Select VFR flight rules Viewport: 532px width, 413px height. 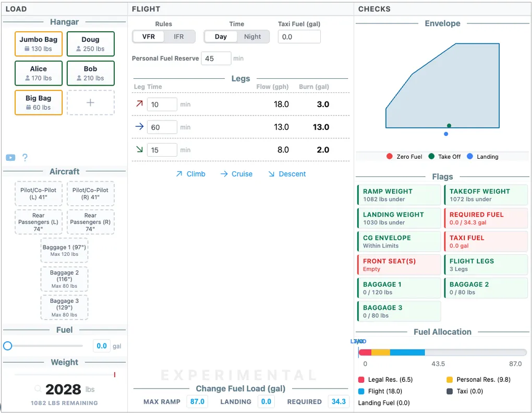click(149, 37)
